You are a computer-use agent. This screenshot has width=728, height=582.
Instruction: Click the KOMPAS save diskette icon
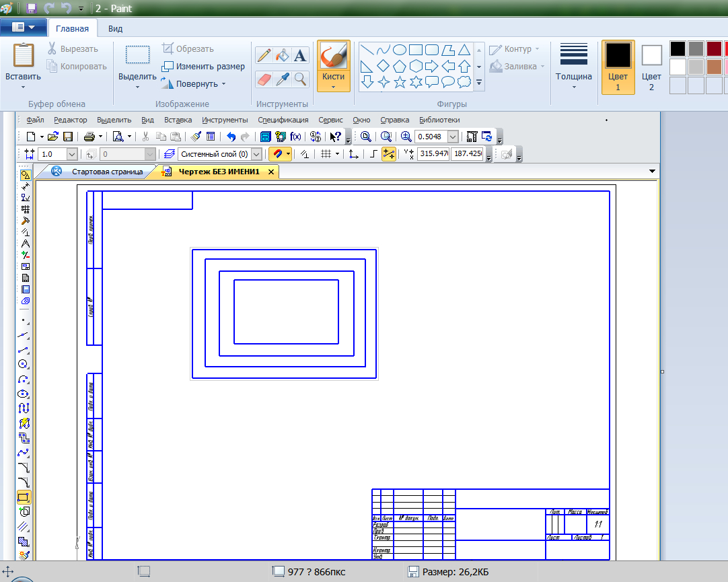click(68, 137)
